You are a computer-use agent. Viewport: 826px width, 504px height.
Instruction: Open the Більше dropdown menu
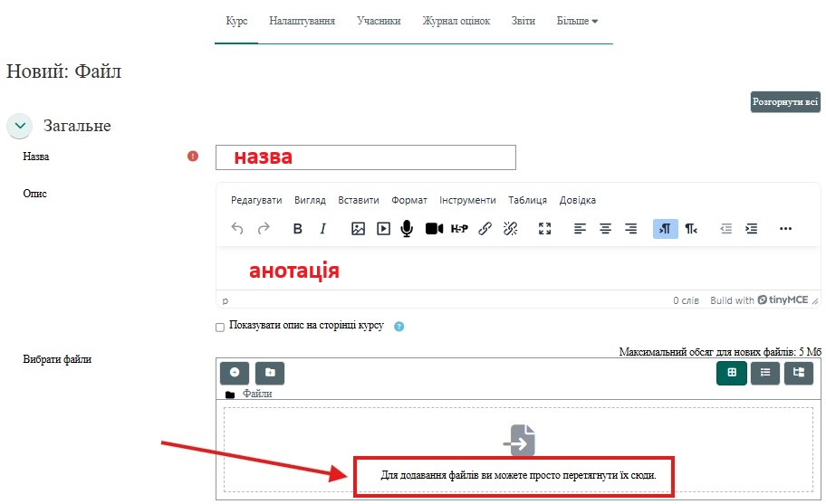point(577,21)
